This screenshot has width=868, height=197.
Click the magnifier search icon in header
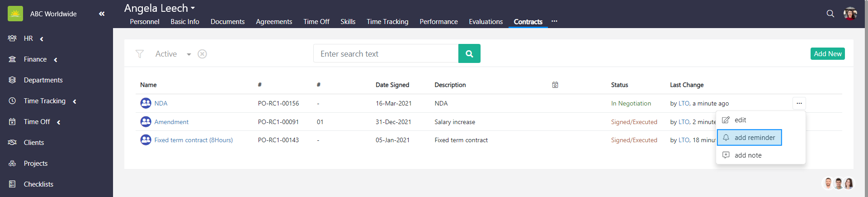click(x=830, y=14)
